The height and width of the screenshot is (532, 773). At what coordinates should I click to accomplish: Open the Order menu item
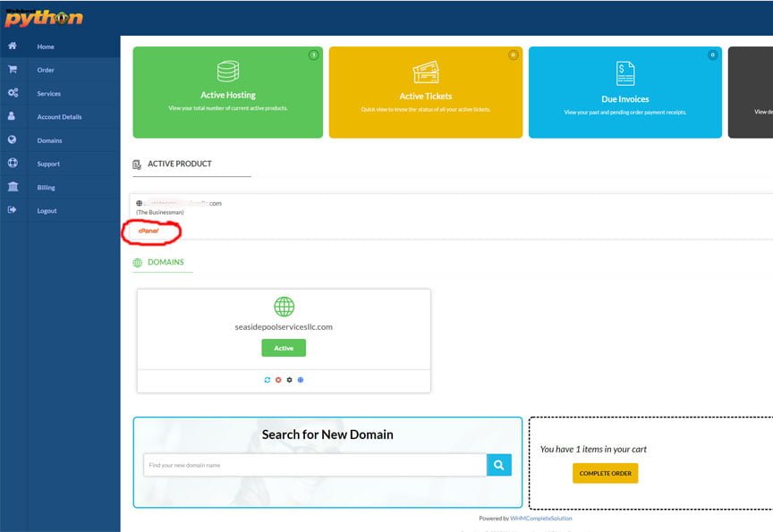46,70
